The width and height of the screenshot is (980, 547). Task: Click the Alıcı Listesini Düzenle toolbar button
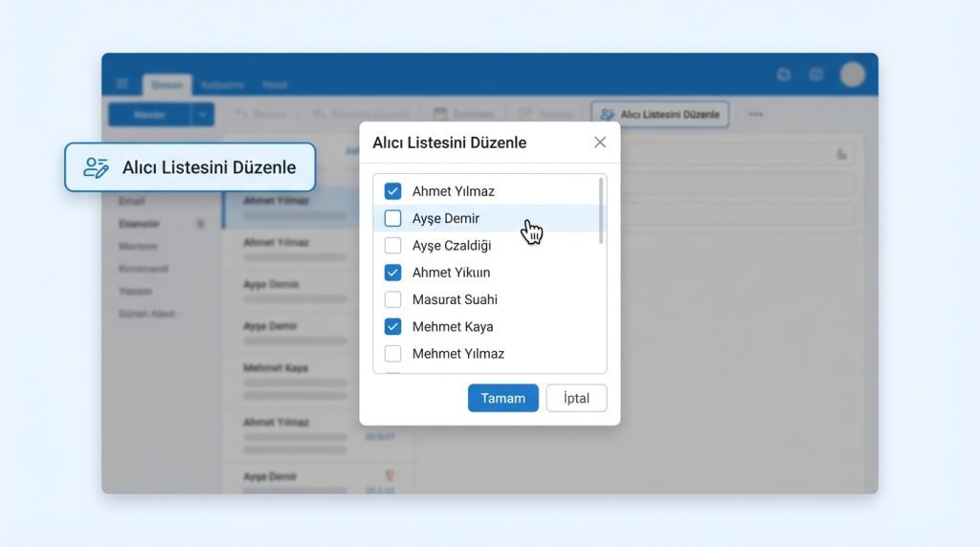pyautogui.click(x=660, y=114)
